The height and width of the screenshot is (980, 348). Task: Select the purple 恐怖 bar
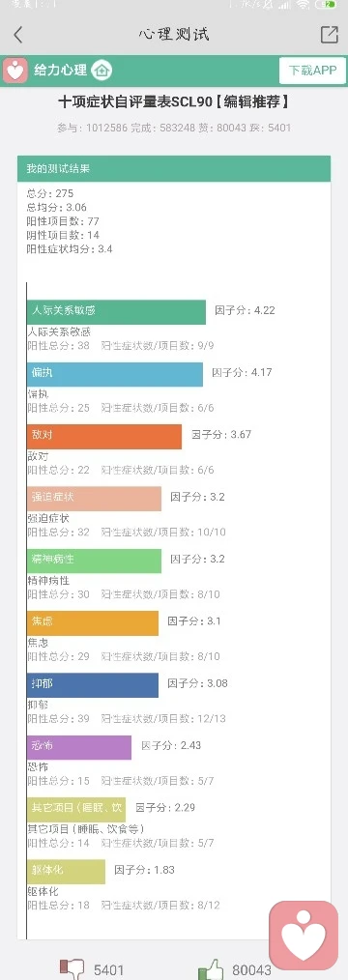pyautogui.click(x=79, y=747)
